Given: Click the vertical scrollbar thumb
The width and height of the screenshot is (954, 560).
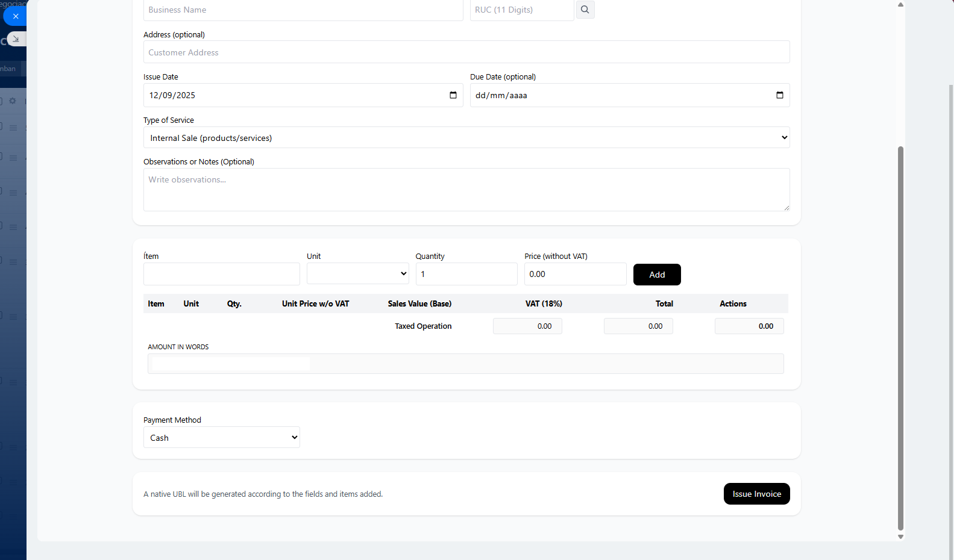Looking at the screenshot, I should pyautogui.click(x=900, y=337).
